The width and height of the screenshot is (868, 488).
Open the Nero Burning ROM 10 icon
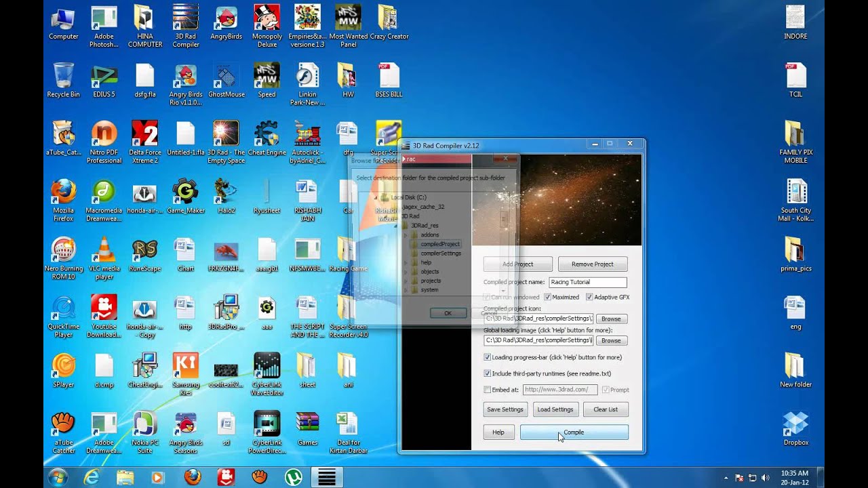[64, 259]
